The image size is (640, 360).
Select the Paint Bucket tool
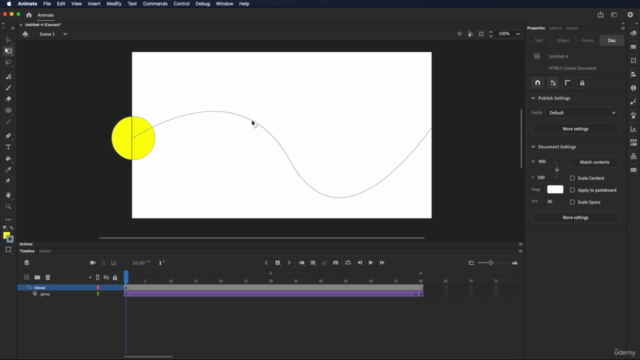[x=8, y=158]
